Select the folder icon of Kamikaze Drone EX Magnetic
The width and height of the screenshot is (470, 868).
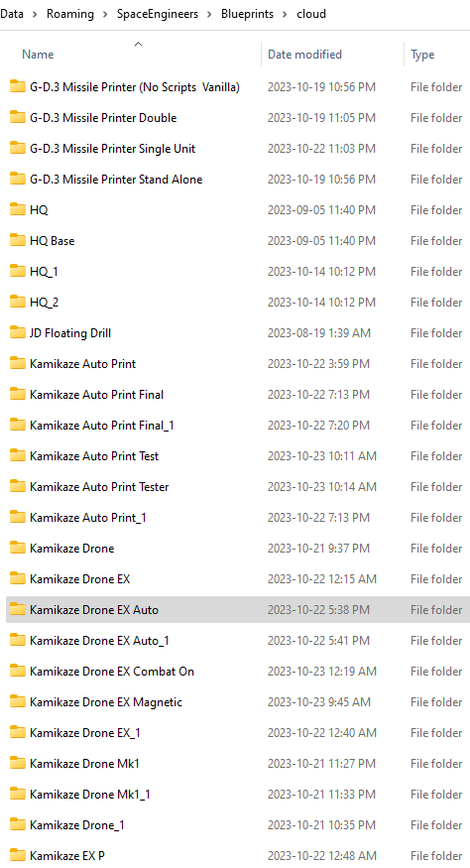(18, 702)
